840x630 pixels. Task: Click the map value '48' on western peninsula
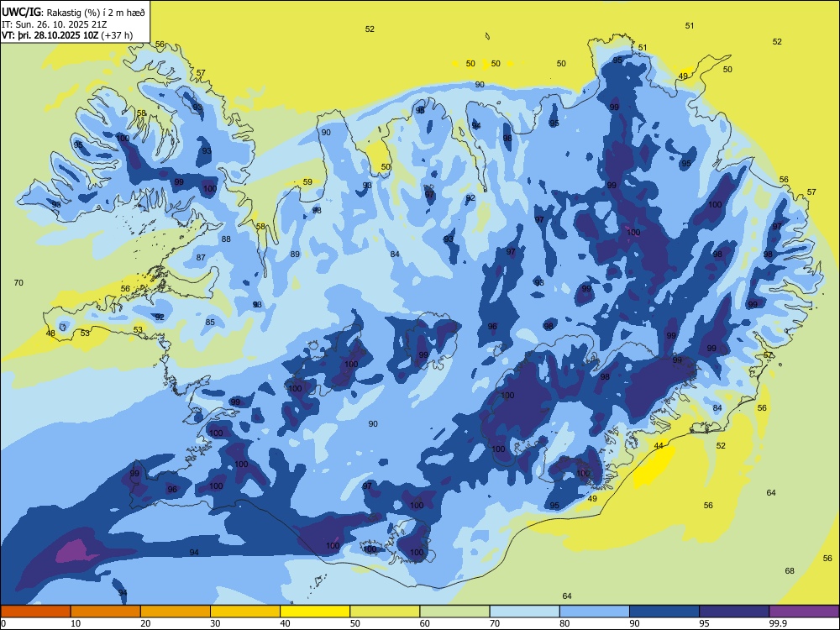click(x=51, y=333)
